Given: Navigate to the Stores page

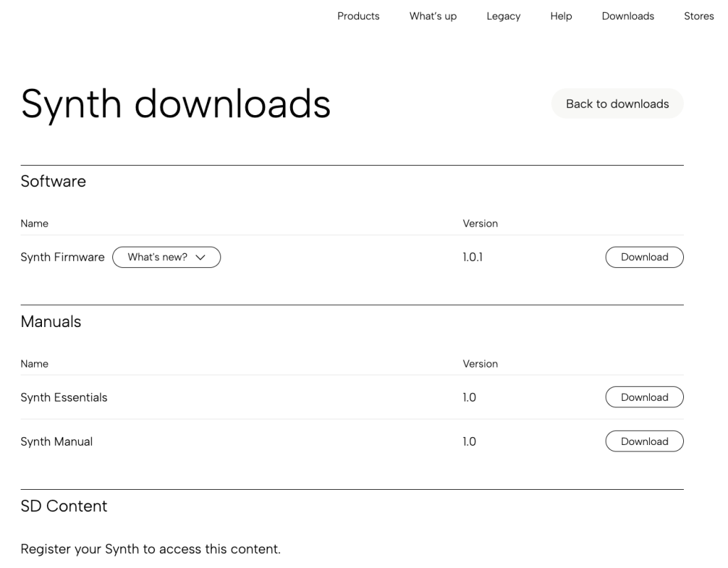Looking at the screenshot, I should click(699, 16).
